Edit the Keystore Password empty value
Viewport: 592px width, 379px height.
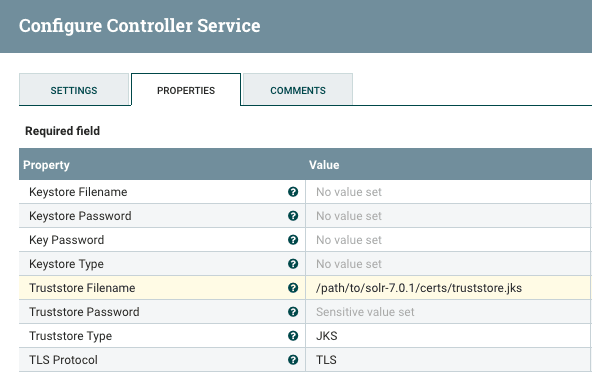pos(449,216)
